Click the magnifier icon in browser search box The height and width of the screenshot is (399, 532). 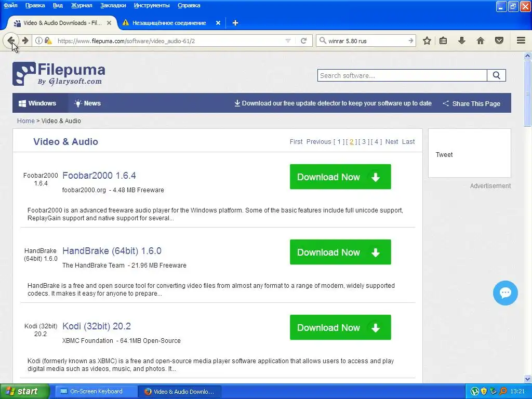click(x=323, y=41)
